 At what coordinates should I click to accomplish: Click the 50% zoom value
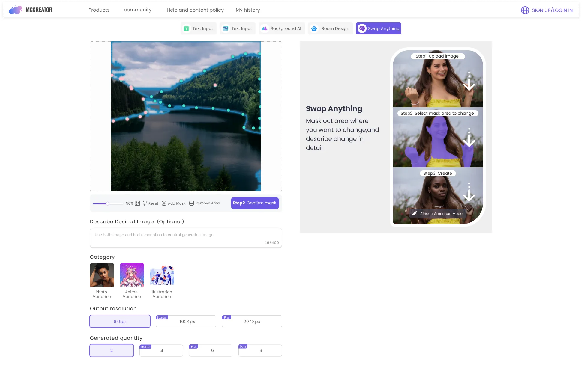click(x=130, y=203)
